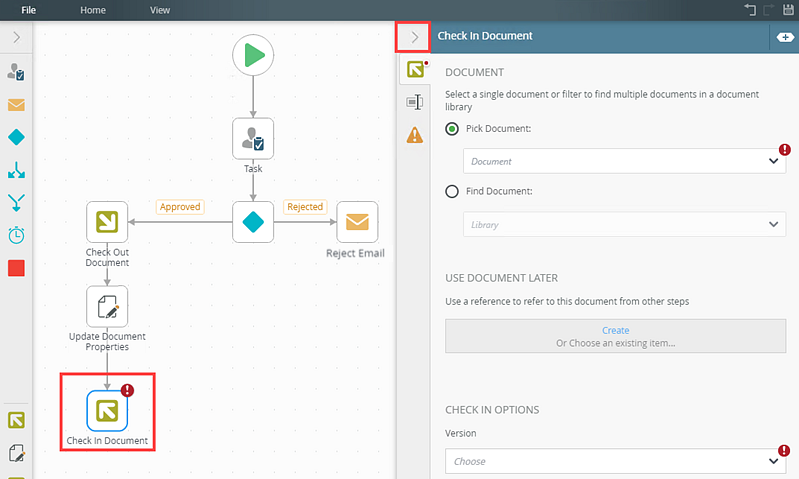The height and width of the screenshot is (479, 799).
Task: Open the Properties tab icon in the panel
Action: [x=415, y=102]
